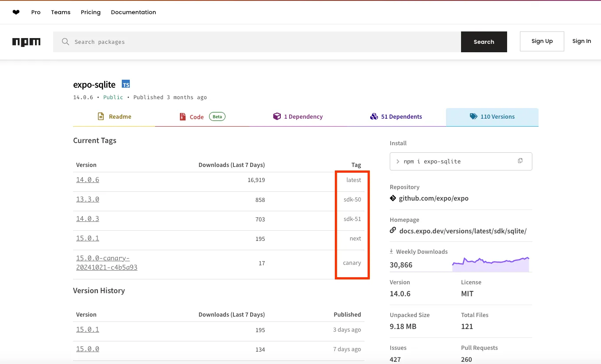Click the black Search button

coord(484,42)
